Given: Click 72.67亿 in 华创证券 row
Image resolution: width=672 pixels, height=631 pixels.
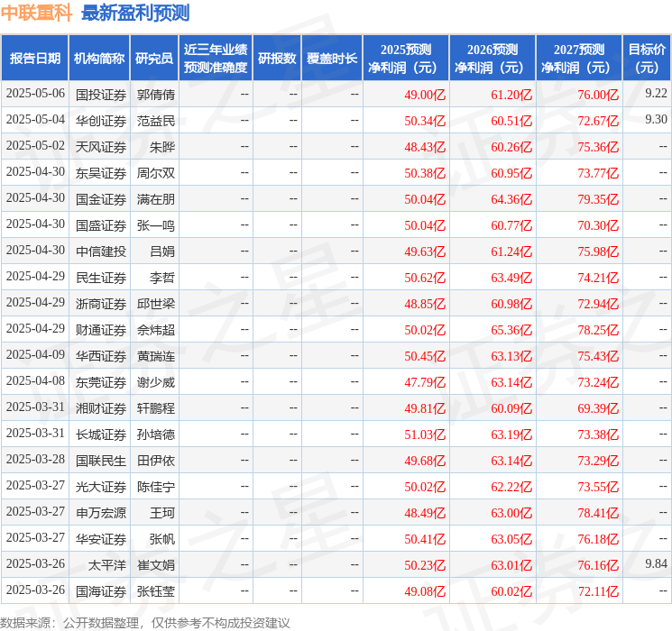Looking at the screenshot, I should [x=598, y=121].
